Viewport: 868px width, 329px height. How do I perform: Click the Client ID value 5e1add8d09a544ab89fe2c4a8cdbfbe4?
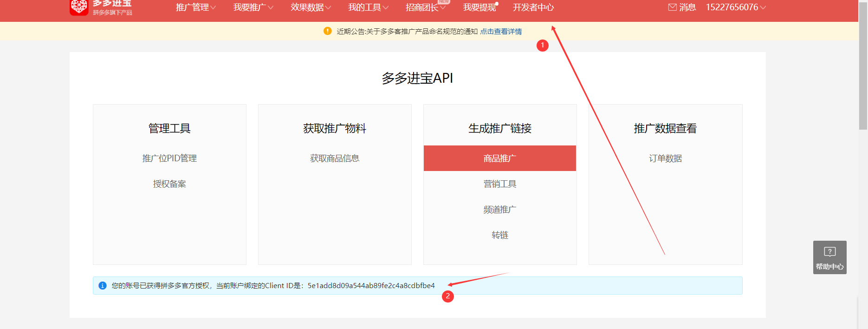point(371,286)
